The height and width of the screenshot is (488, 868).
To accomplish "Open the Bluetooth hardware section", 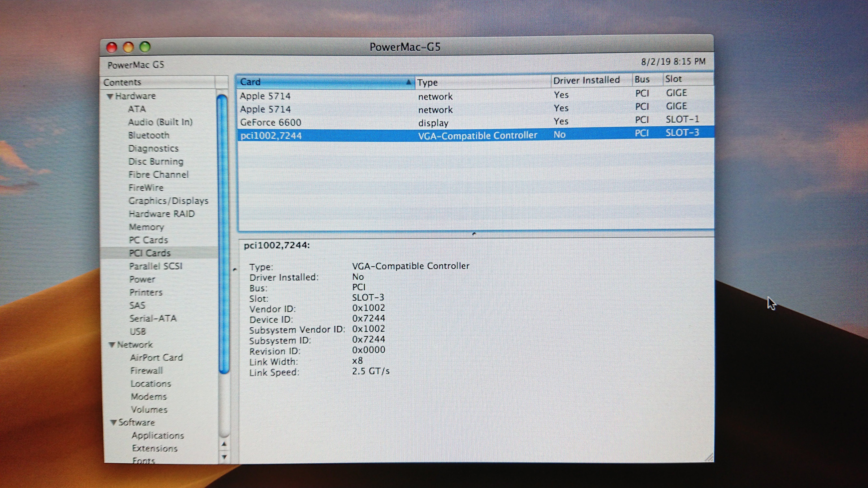I will click(x=149, y=135).
